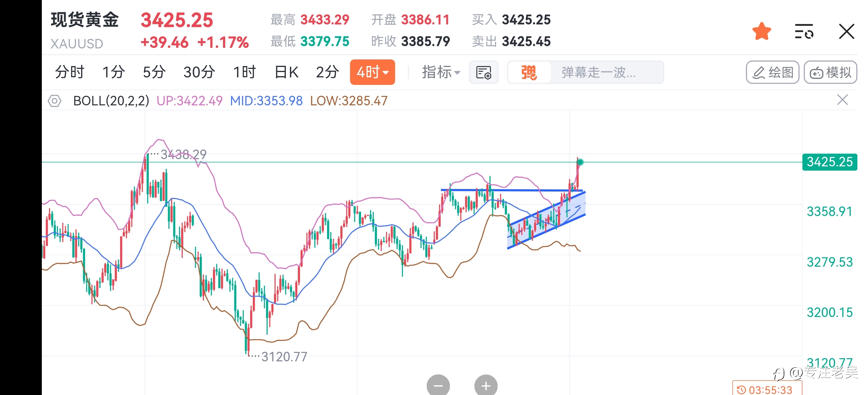The height and width of the screenshot is (395, 868).
Task: Expand the 指标 indicators dropdown
Action: pyautogui.click(x=441, y=72)
